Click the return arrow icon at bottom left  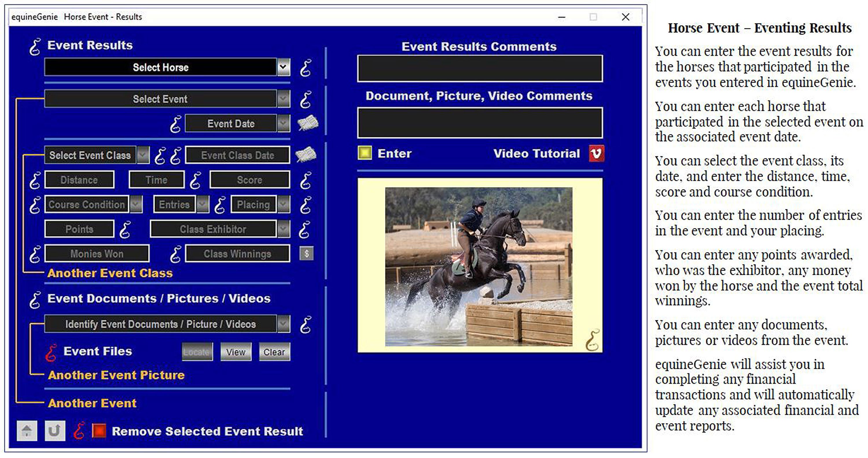[54, 431]
